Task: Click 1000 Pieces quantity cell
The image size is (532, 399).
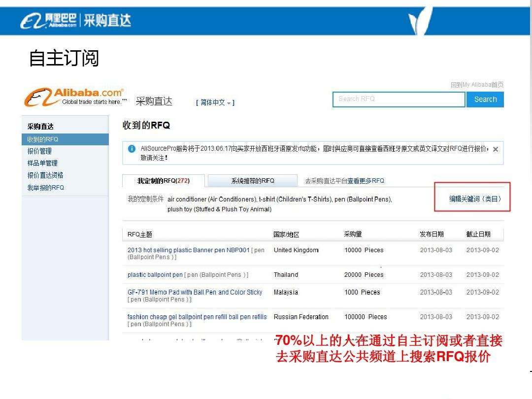Action: [362, 293]
